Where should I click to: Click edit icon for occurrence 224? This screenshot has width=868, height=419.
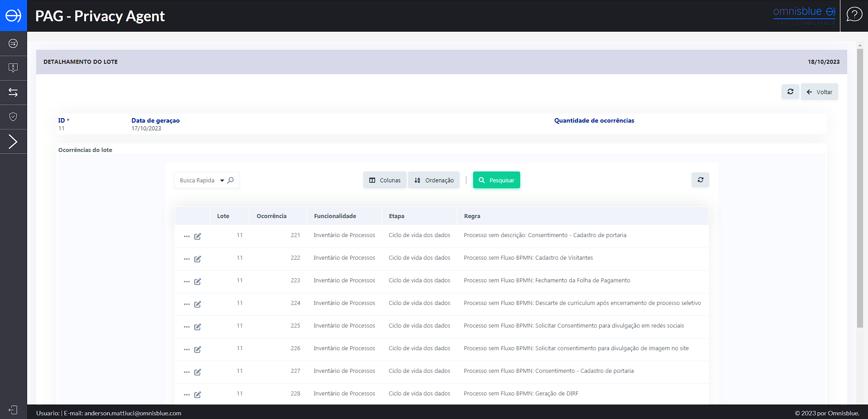(198, 304)
